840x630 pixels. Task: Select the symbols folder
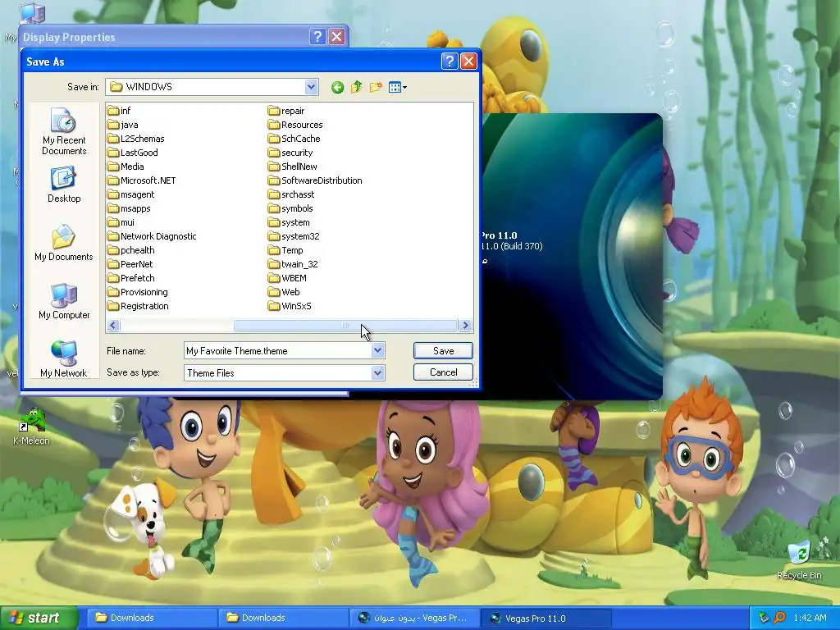coord(290,208)
